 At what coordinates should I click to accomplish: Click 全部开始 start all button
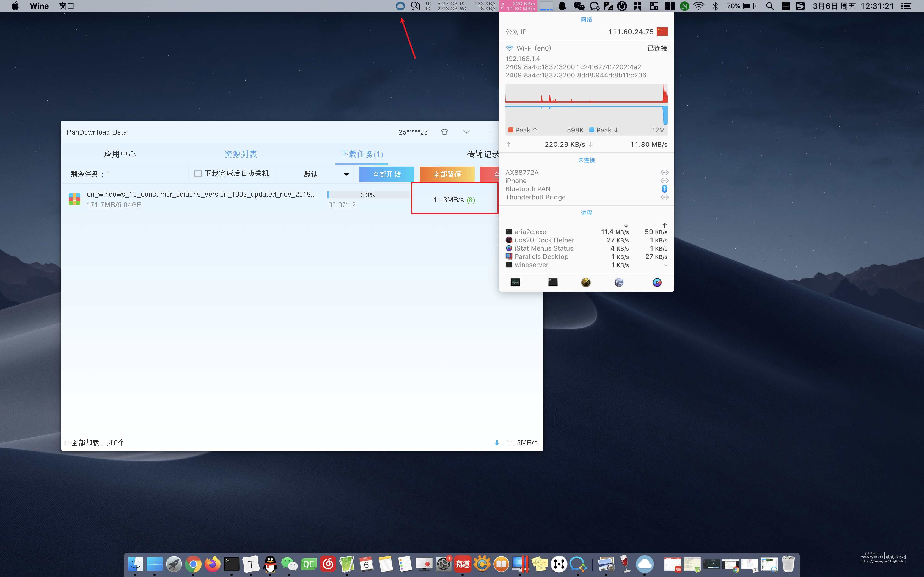[x=386, y=174]
